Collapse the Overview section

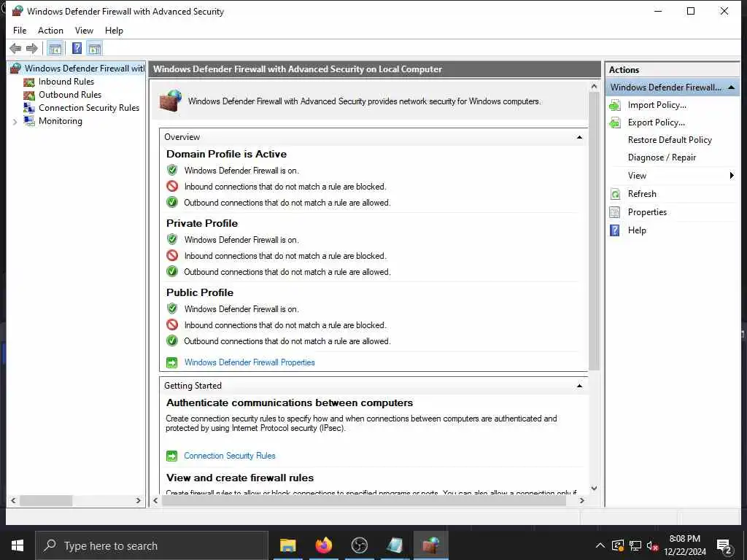[579, 137]
